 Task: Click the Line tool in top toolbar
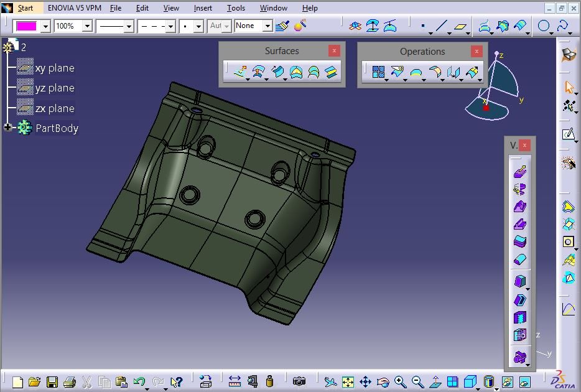442,26
